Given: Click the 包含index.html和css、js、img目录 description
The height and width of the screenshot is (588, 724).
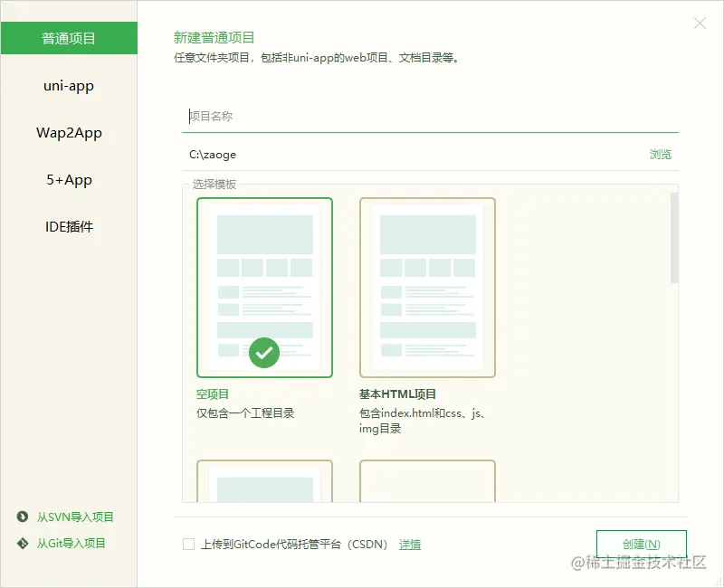Looking at the screenshot, I should pyautogui.click(x=423, y=421).
